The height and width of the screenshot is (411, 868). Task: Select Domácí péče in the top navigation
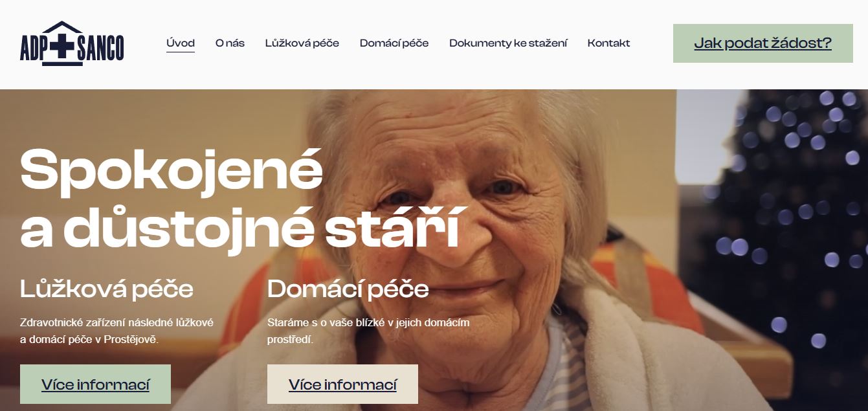394,43
